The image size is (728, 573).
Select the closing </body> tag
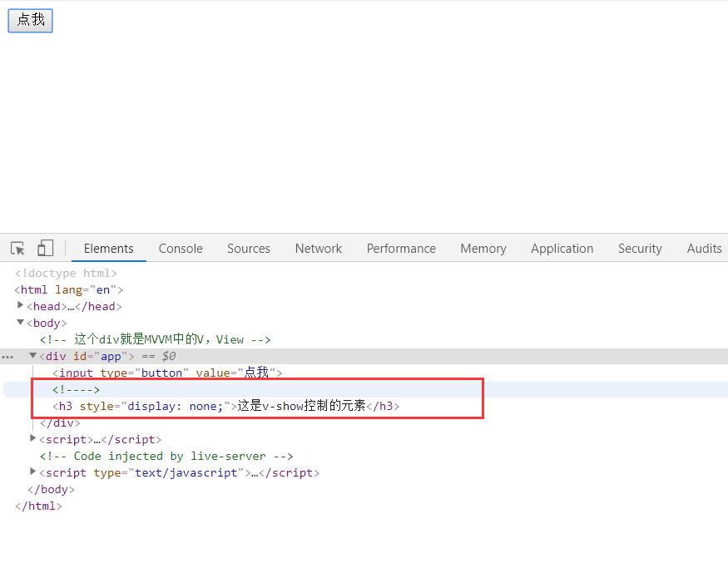51,490
